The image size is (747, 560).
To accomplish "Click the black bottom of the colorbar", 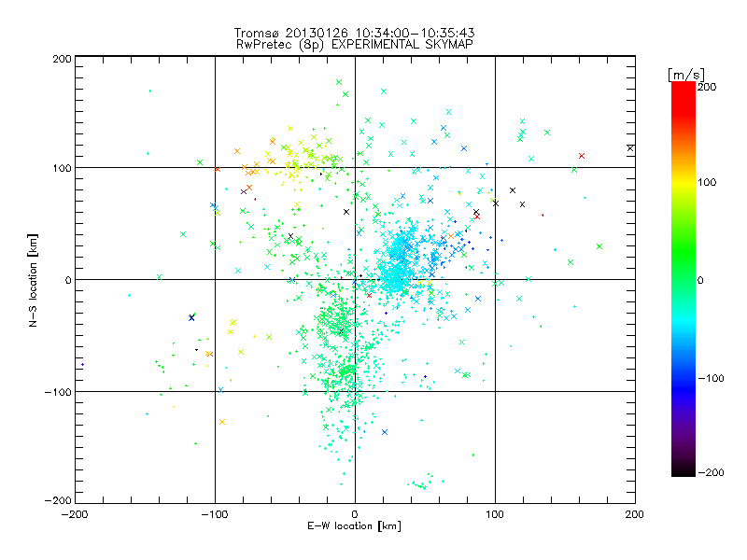I will 684,469.
